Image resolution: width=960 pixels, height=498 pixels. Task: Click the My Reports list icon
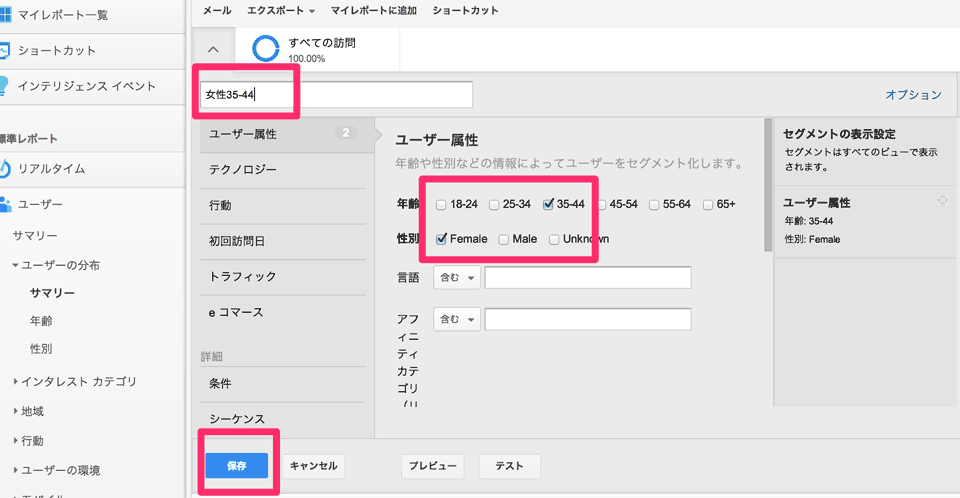pyautogui.click(x=5, y=15)
